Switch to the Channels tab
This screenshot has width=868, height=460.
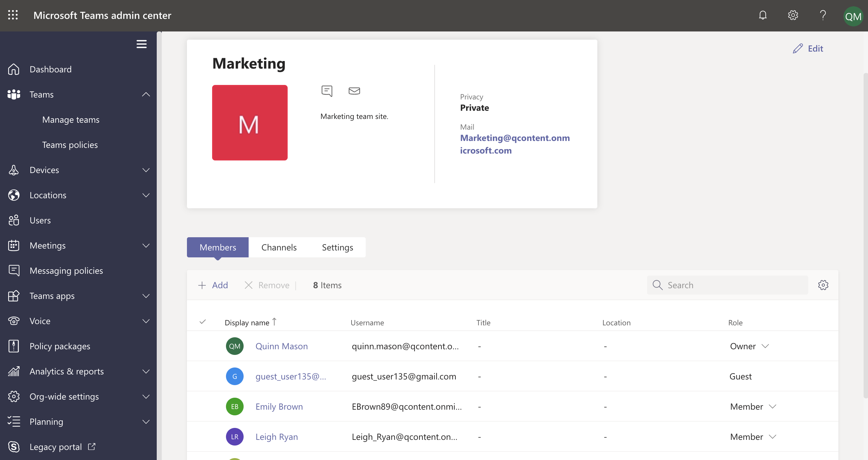(279, 247)
